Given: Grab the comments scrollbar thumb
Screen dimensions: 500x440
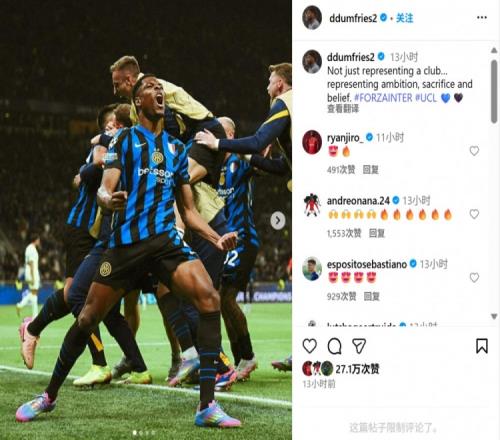Looking at the screenshot, I should (x=494, y=92).
